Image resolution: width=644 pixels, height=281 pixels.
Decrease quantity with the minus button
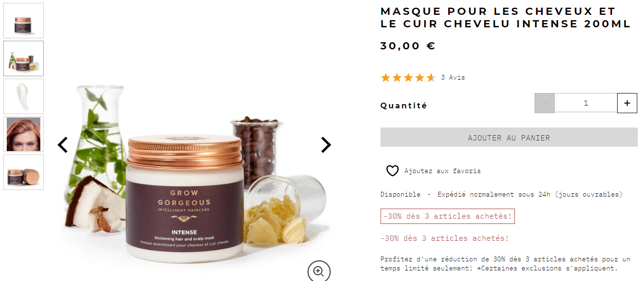click(545, 103)
